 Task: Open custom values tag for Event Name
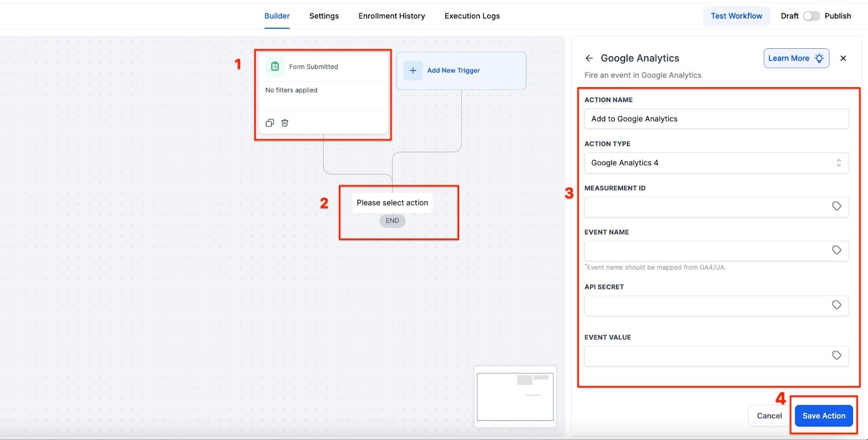837,250
